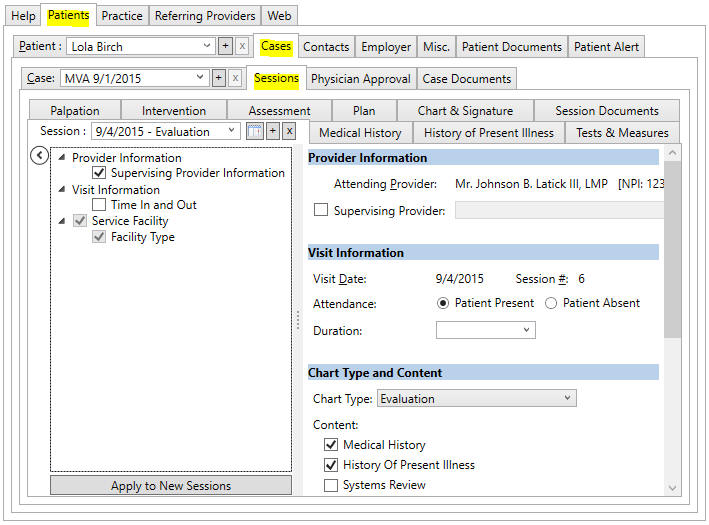Open the Duration dropdown
709x525 pixels.
pyautogui.click(x=485, y=330)
